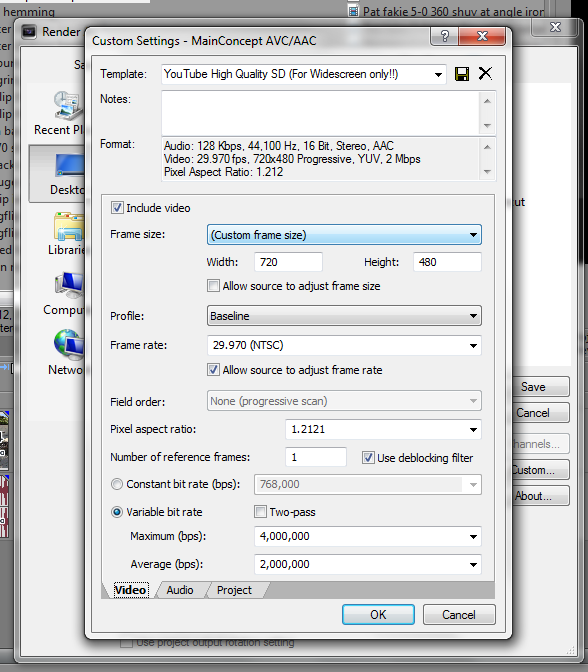The height and width of the screenshot is (672, 588).
Task: Select Recent Places icon in Render dialog
Action: (x=69, y=105)
